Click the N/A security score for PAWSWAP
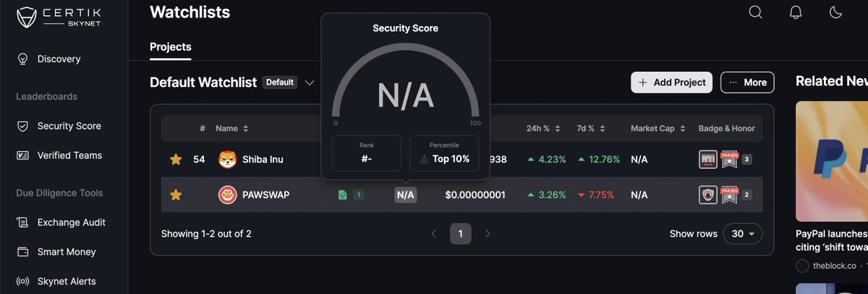 406,195
